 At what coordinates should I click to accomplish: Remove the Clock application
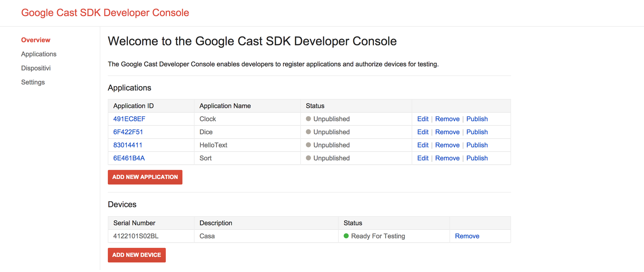(x=447, y=119)
